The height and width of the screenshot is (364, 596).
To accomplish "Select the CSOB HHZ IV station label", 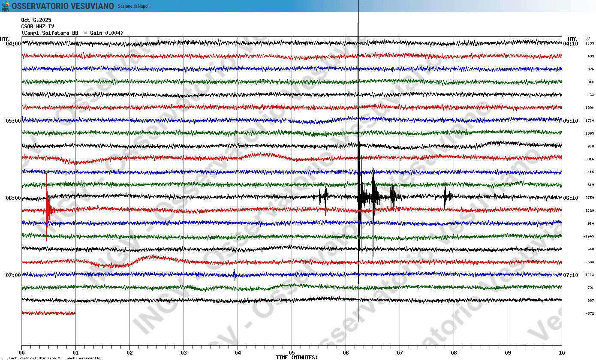I will [x=38, y=27].
